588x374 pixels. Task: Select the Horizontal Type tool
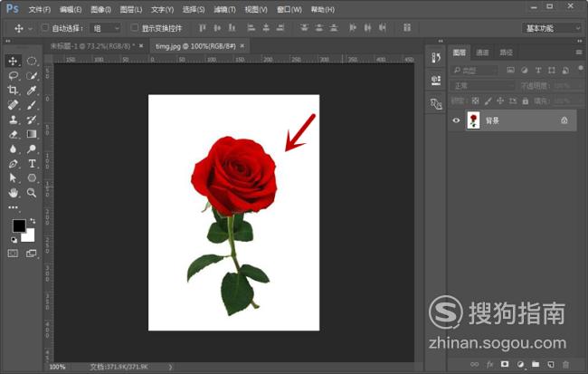tap(32, 164)
